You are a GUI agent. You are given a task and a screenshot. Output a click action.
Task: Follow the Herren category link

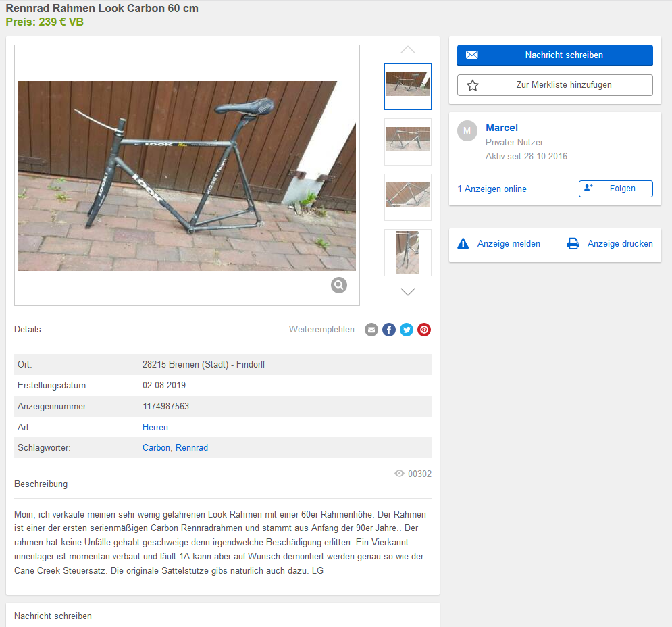tap(155, 427)
